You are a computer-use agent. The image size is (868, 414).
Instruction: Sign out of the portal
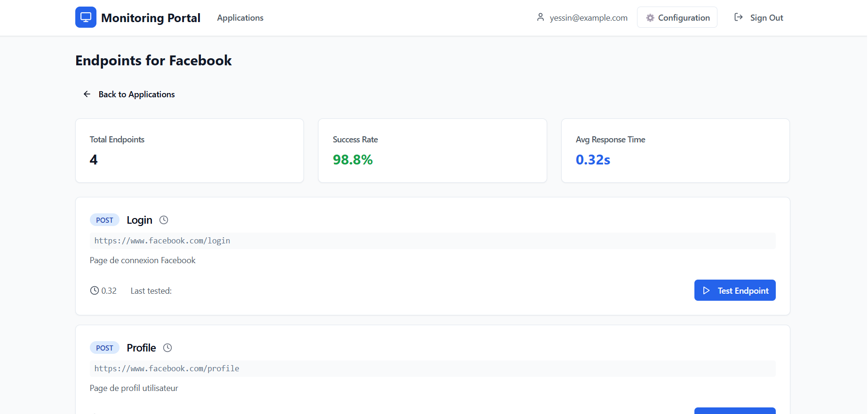click(766, 18)
